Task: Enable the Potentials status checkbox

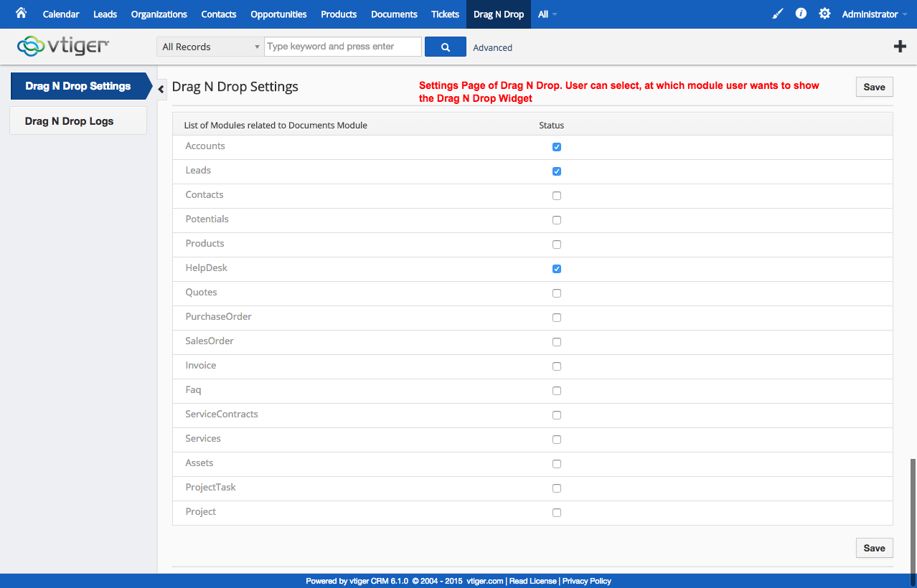Action: tap(557, 220)
